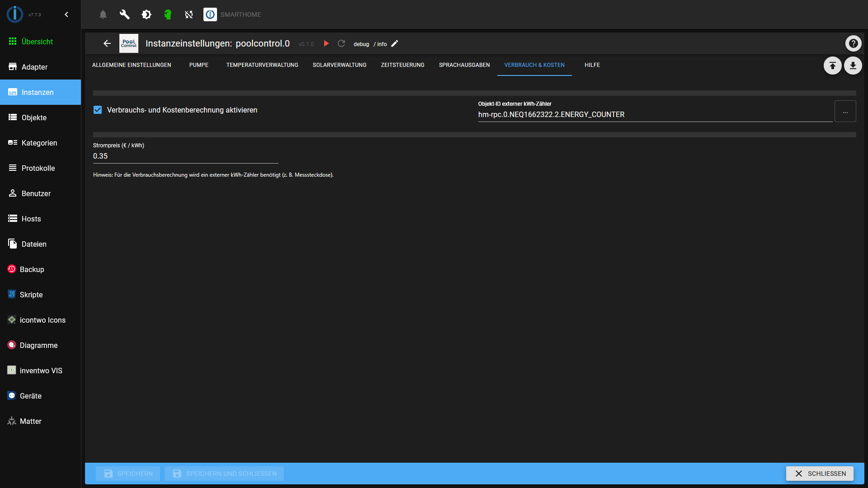Click the green expert mode head icon
This screenshot has height=488, width=868.
(168, 14)
